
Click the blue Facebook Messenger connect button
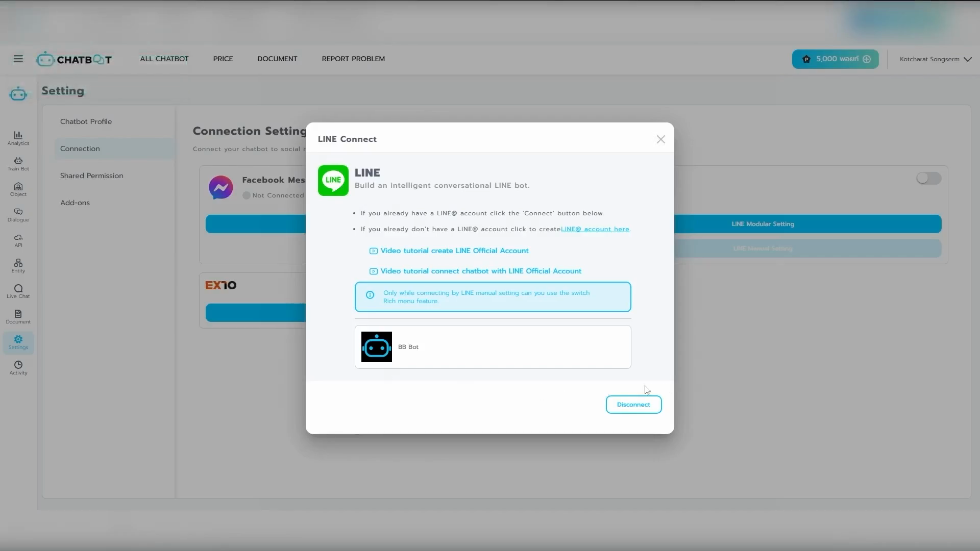[256, 224]
